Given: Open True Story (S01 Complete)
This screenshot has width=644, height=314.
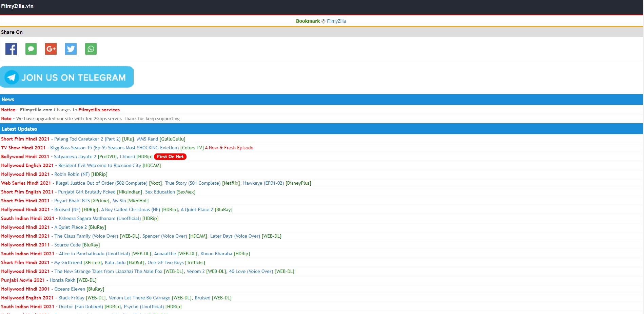Looking at the screenshot, I should [x=193, y=183].
